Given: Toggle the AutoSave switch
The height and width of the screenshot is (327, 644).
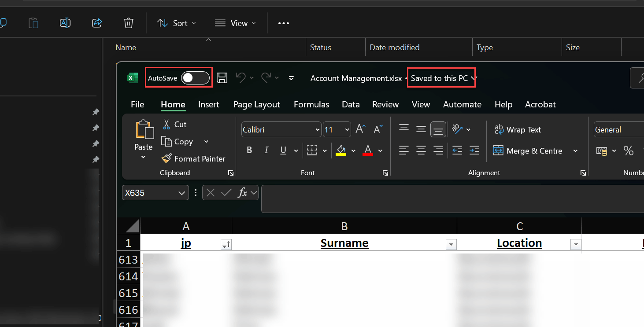Looking at the screenshot, I should (196, 78).
